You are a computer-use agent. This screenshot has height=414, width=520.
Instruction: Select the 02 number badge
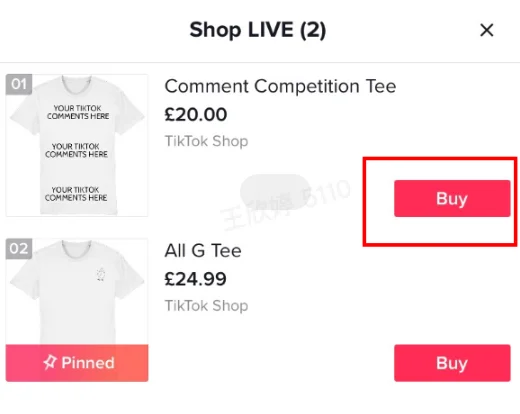point(19,249)
